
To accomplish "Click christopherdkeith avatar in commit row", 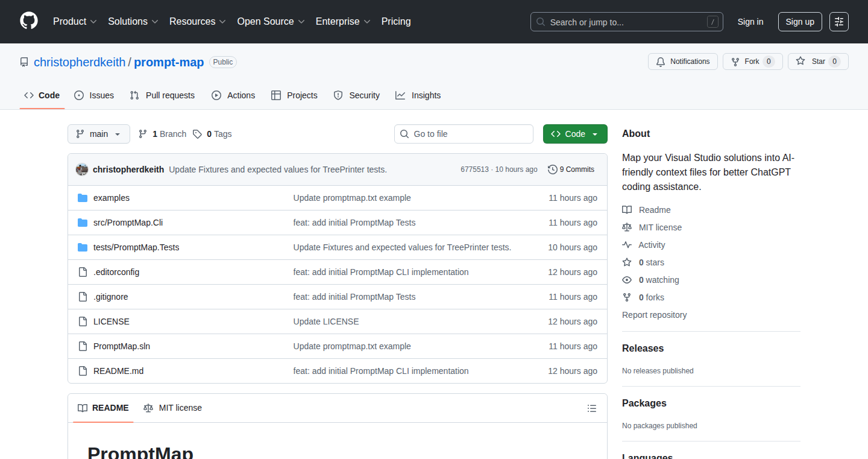I will (x=82, y=169).
